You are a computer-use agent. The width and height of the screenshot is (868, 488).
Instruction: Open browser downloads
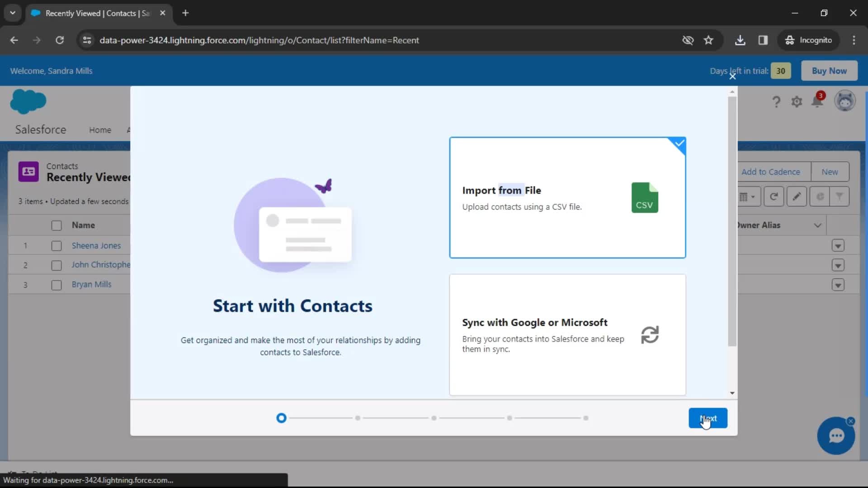coord(740,40)
